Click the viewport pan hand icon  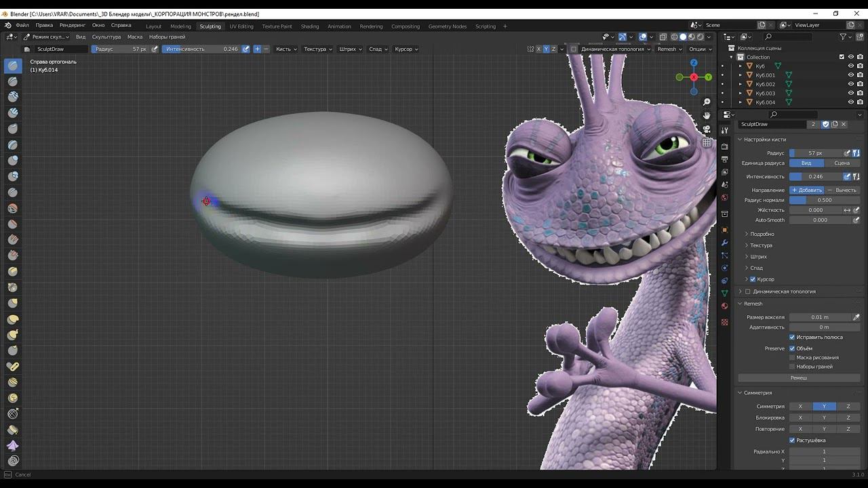pyautogui.click(x=707, y=115)
